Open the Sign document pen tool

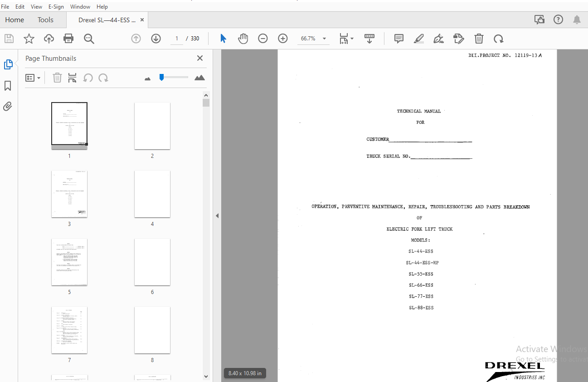coord(439,39)
